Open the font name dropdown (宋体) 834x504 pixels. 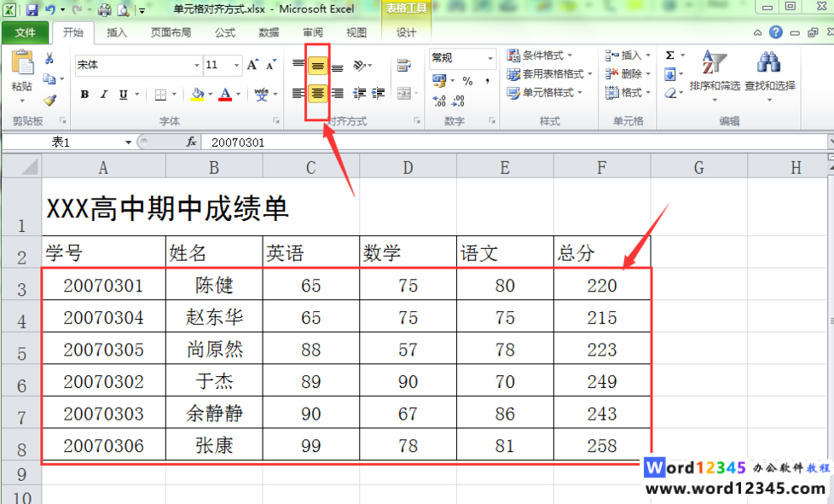(196, 66)
